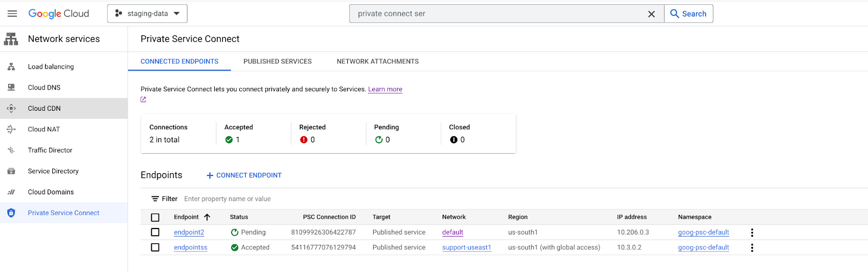Click IP address 10.206.0.3
This screenshot has width=868, height=272.
(633, 232)
